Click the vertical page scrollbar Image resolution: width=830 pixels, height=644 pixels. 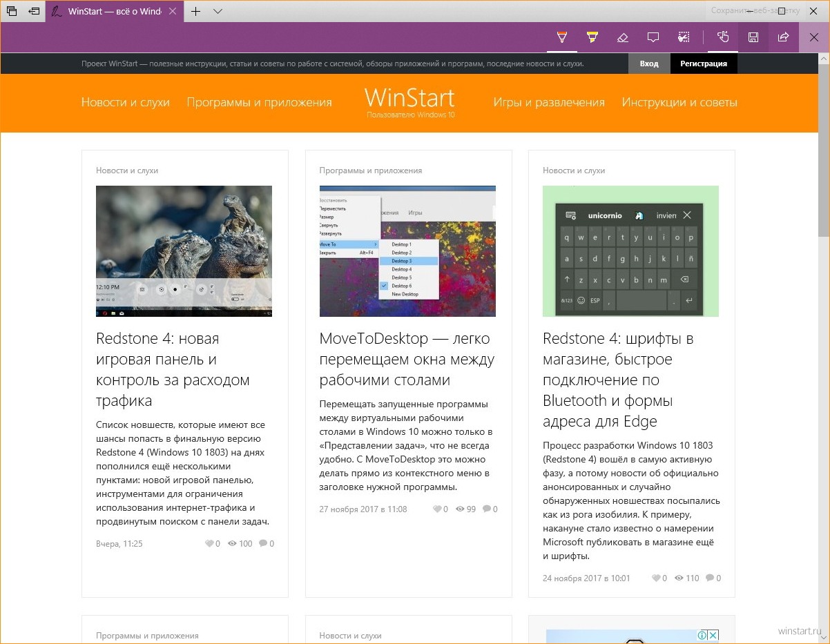824,152
